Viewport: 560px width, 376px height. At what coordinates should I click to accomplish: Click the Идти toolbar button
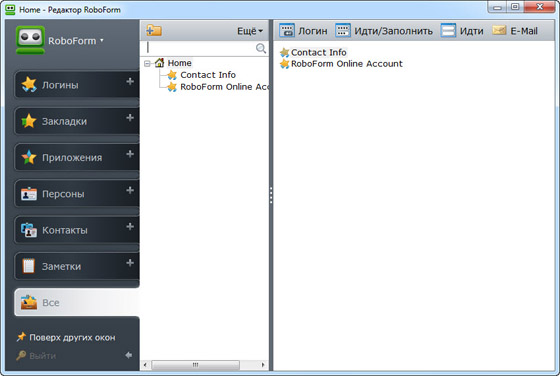(x=462, y=31)
